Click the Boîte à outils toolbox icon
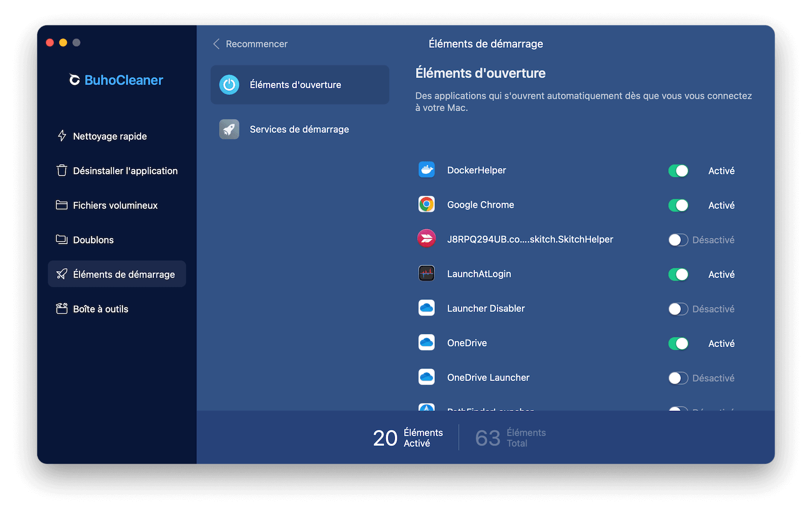Screen dimensions: 812x513 point(62,309)
